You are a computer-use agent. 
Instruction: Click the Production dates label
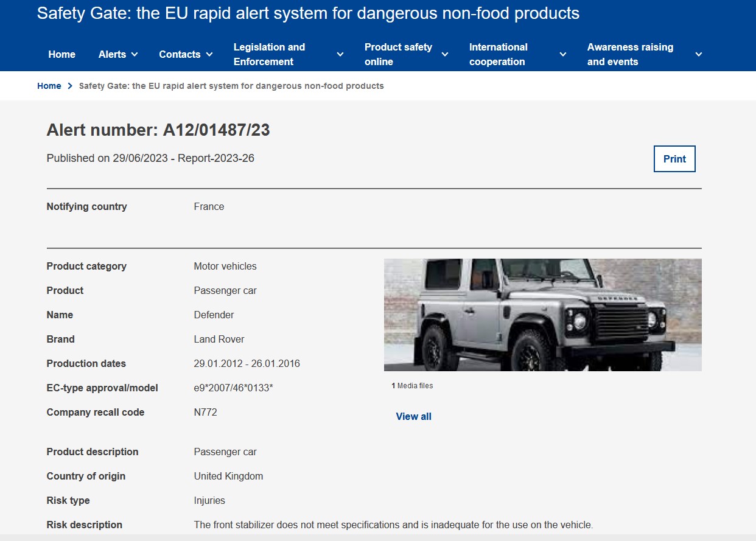click(86, 363)
